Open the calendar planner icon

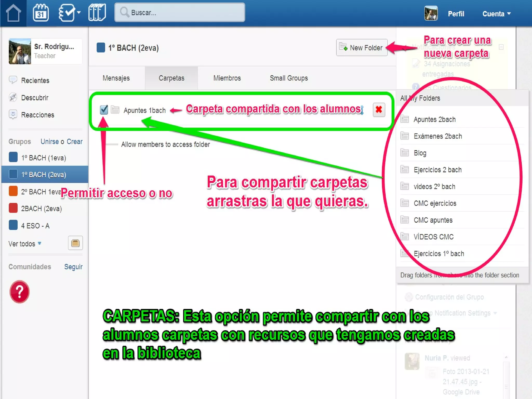point(41,13)
